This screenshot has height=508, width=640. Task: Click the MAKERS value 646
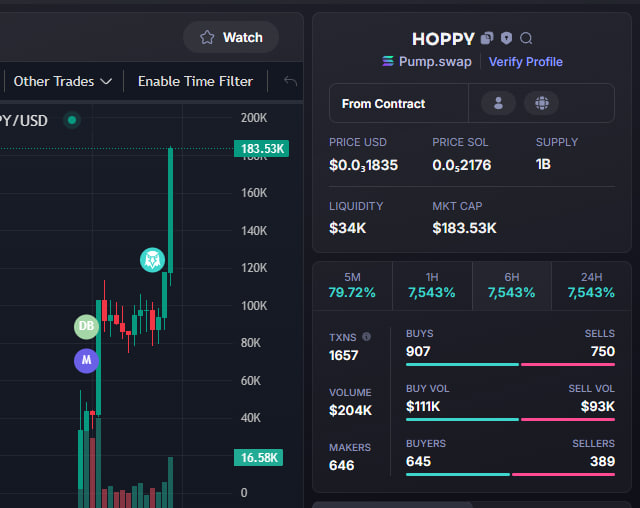click(x=342, y=465)
